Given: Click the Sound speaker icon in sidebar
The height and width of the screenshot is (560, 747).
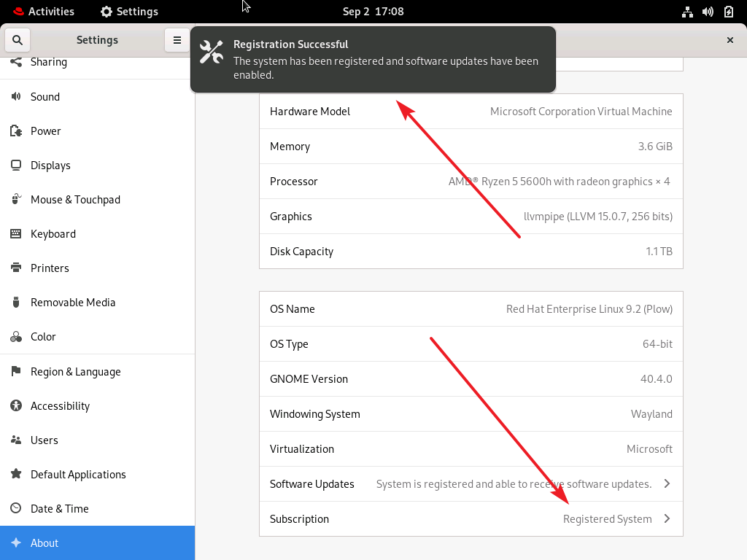Looking at the screenshot, I should point(16,97).
